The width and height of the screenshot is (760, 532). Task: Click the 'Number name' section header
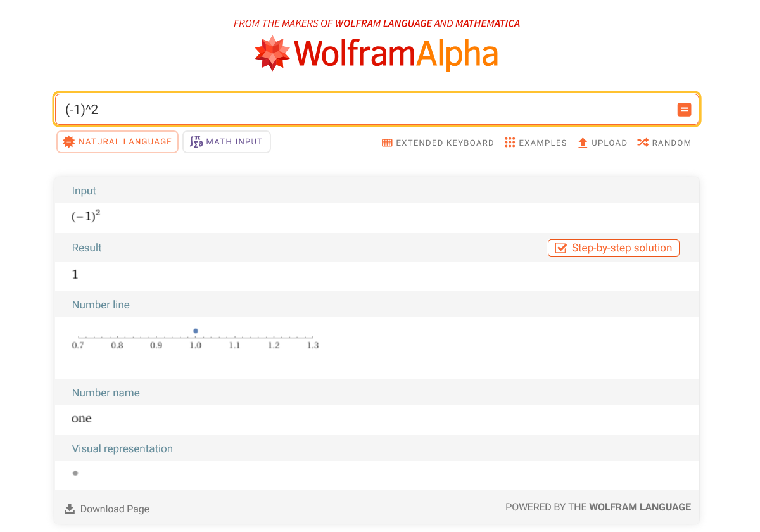coord(106,393)
